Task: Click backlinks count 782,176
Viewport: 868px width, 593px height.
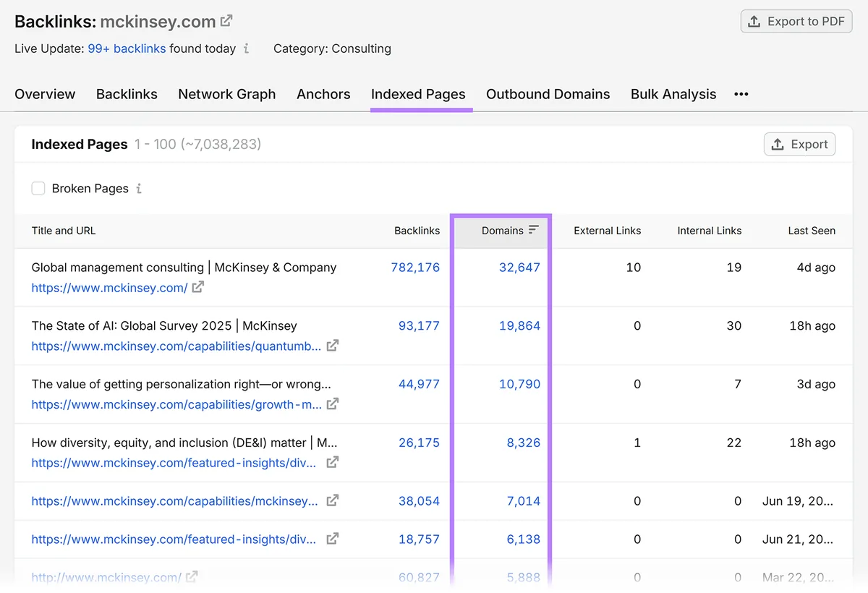Action: click(415, 268)
